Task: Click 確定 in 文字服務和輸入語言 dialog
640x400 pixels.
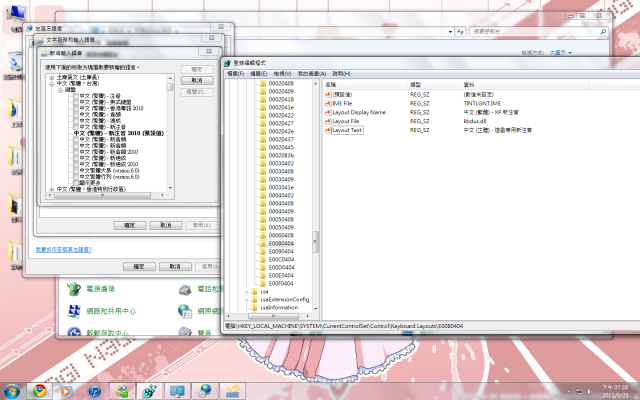Action: (129, 225)
